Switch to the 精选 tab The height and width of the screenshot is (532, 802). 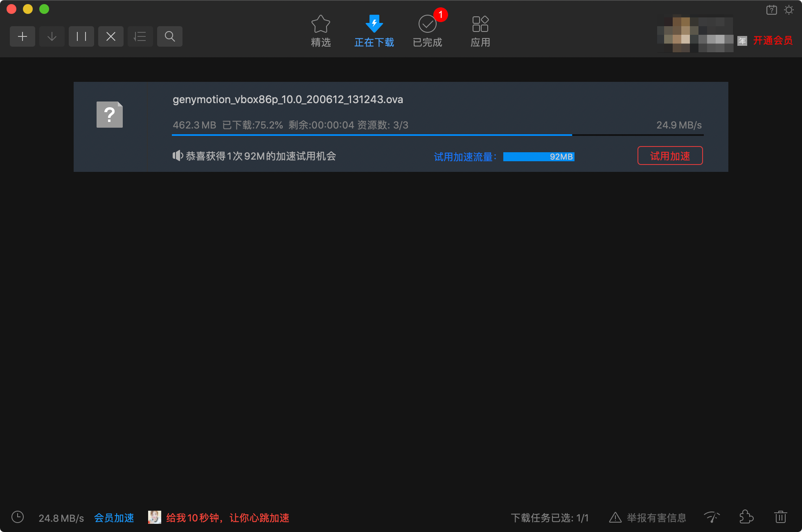(321, 31)
